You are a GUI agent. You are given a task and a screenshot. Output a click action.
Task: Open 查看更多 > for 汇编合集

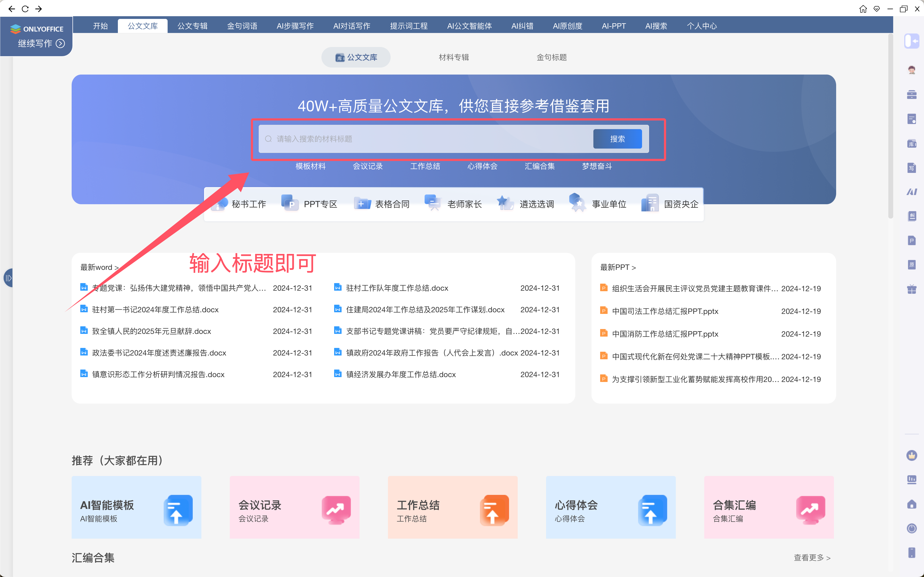coord(812,558)
